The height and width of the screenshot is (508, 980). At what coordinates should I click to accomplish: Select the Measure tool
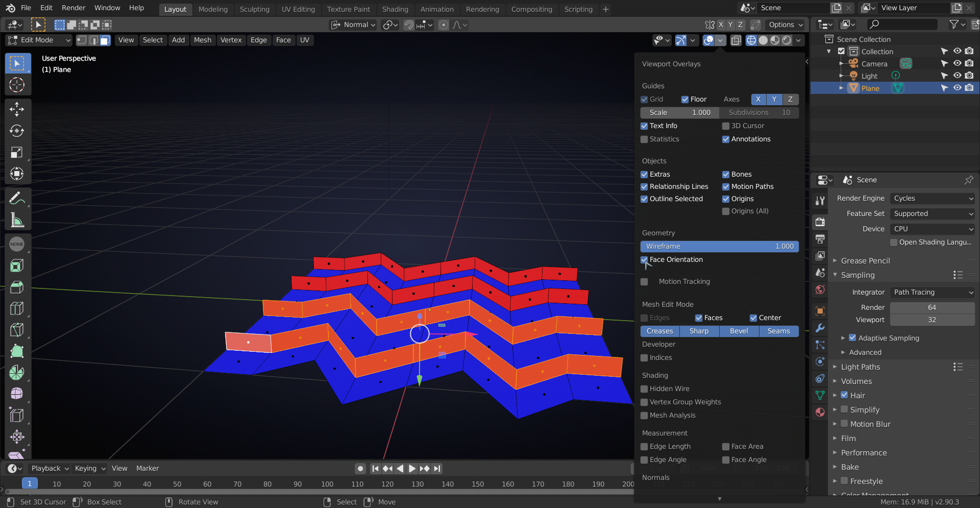pos(17,220)
